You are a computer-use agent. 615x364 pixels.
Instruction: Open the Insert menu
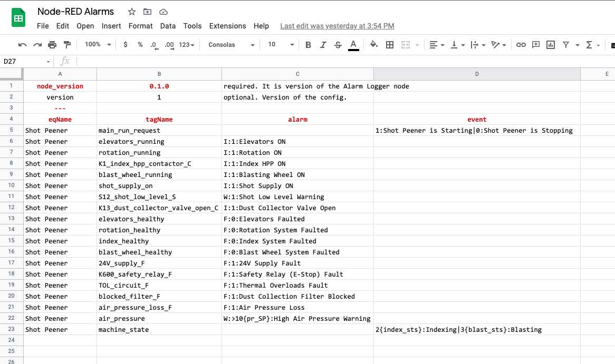coord(111,26)
